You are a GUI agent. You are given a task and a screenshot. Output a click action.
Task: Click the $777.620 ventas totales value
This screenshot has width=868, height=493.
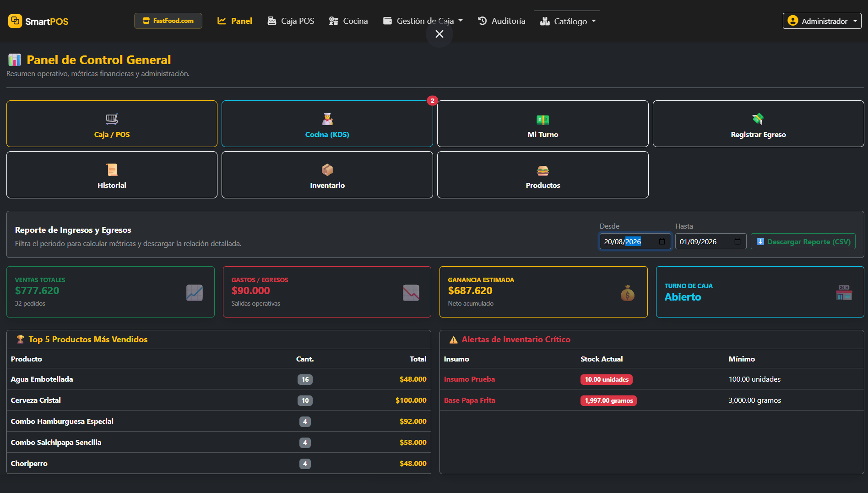point(37,290)
